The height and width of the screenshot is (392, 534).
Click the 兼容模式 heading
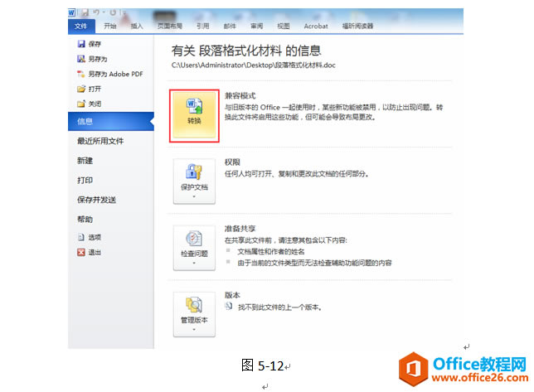pyautogui.click(x=240, y=95)
